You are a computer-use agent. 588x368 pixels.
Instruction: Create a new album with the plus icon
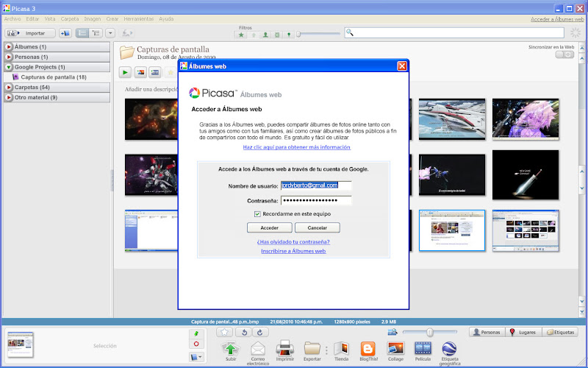65,33
